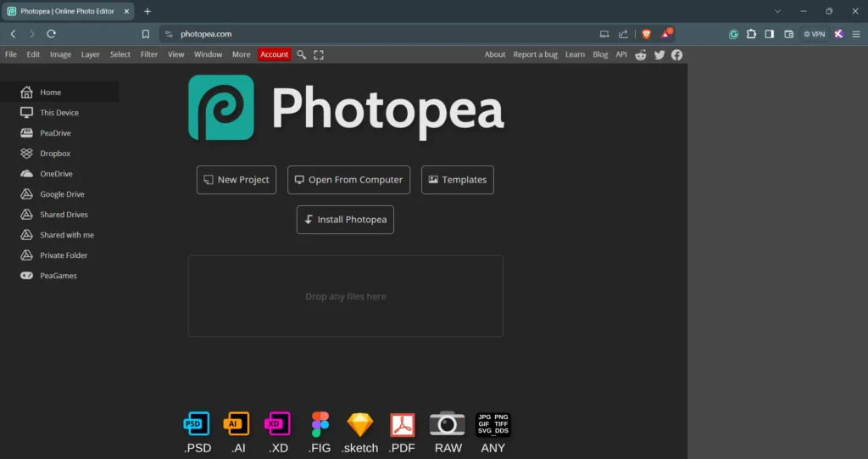
Task: Open a new browser tab with the plus button
Action: click(x=147, y=11)
